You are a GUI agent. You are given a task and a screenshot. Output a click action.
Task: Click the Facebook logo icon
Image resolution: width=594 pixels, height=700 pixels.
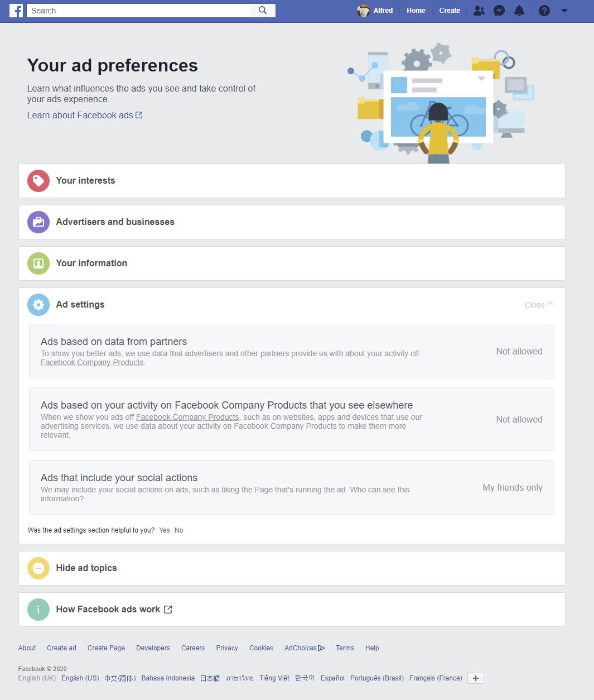[x=16, y=11]
